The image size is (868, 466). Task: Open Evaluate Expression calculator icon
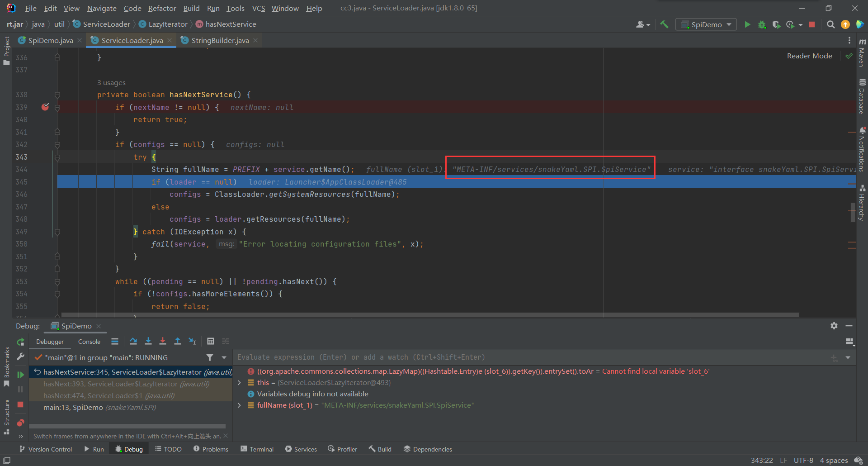tap(211, 341)
